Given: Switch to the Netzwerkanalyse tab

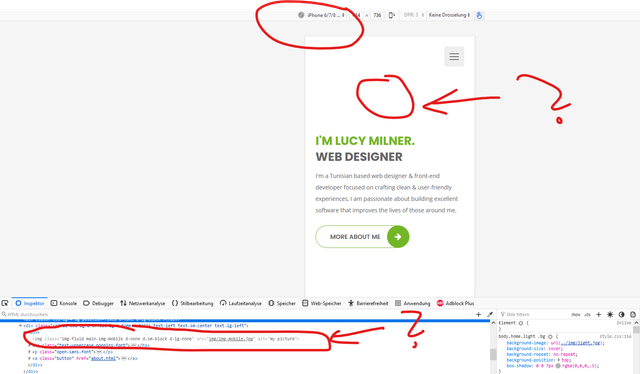Looking at the screenshot, I should click(x=142, y=303).
